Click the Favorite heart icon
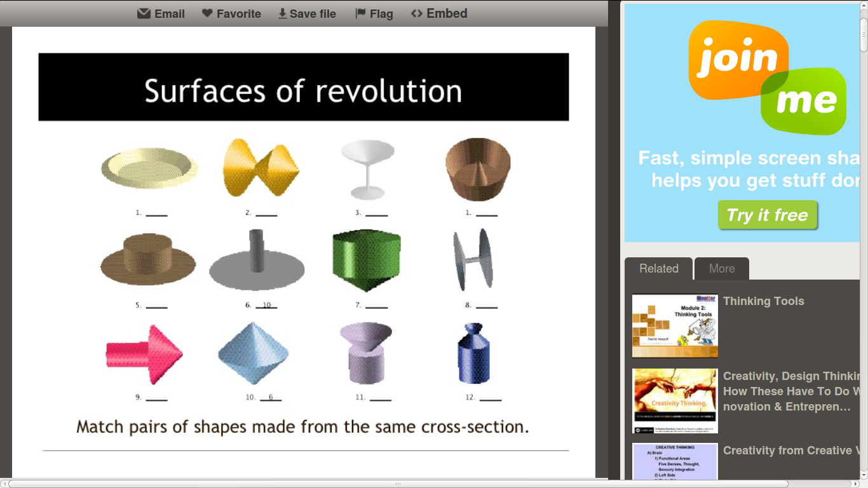 coord(207,13)
